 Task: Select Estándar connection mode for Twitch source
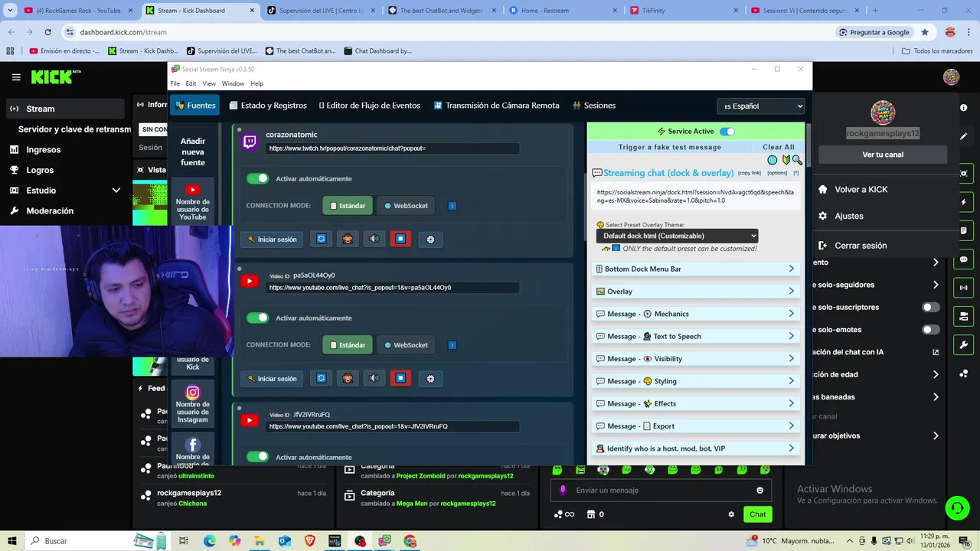pyautogui.click(x=348, y=206)
